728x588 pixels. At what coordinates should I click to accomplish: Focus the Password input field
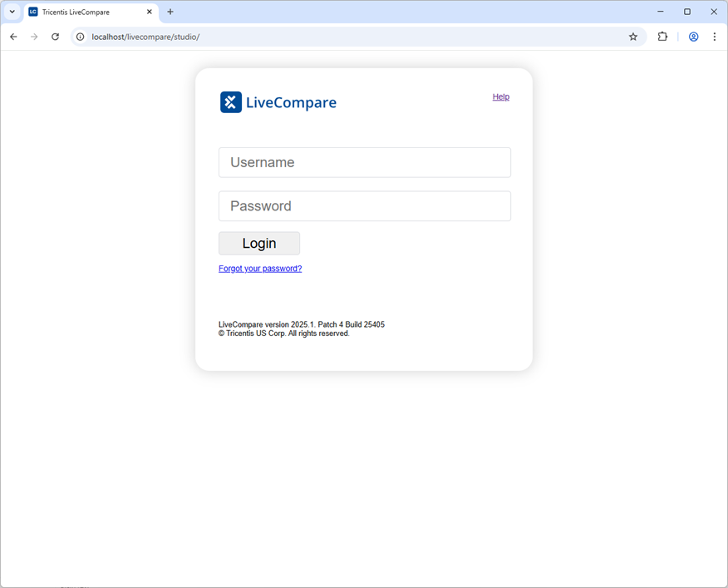click(364, 205)
